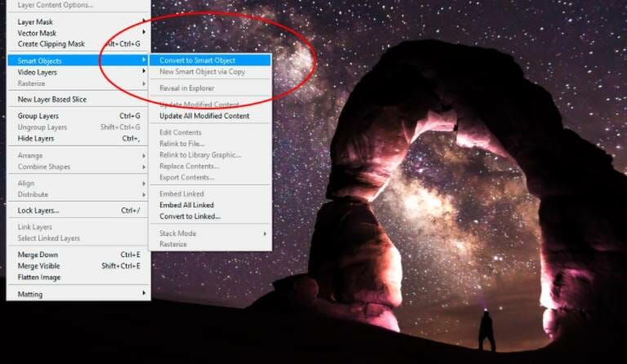Choose Update All Modified Content
The height and width of the screenshot is (364, 627).
pyautogui.click(x=211, y=116)
